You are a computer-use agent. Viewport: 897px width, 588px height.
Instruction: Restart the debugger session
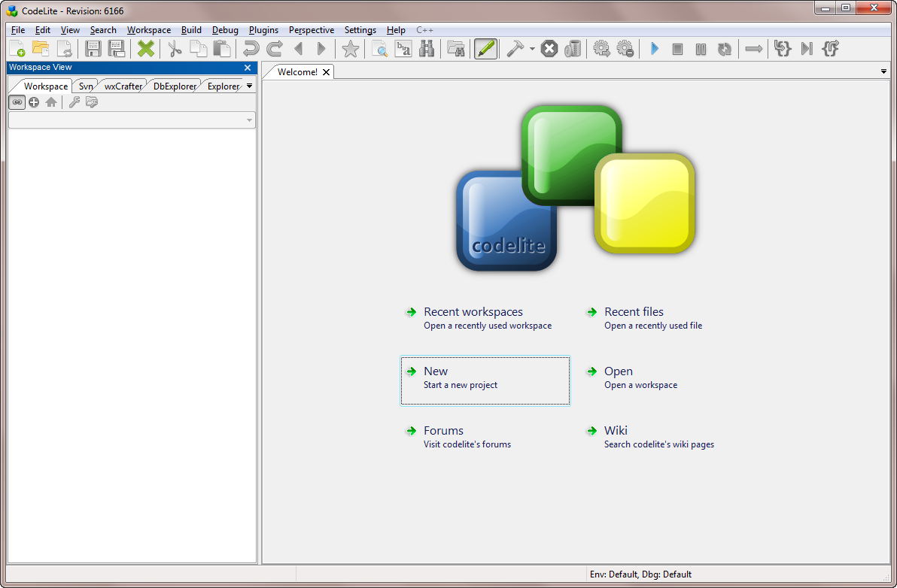tap(725, 49)
